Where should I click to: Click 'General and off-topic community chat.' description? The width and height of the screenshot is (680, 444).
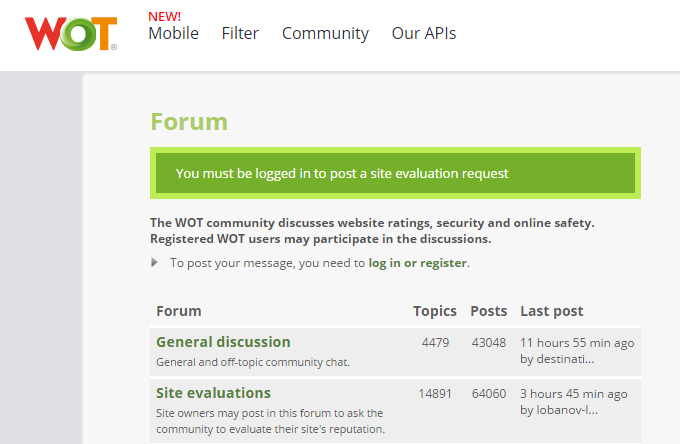[253, 362]
